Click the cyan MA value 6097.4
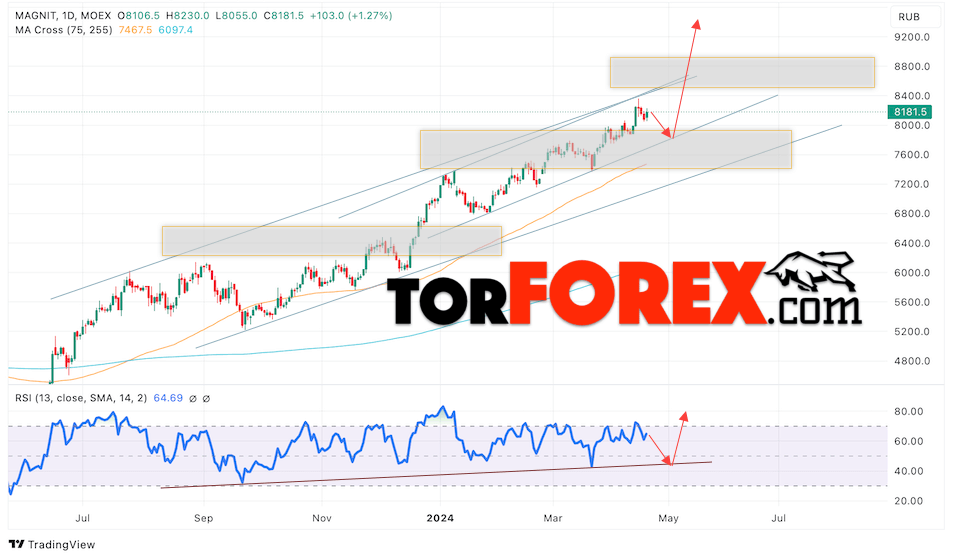This screenshot has width=953, height=559. [x=176, y=30]
